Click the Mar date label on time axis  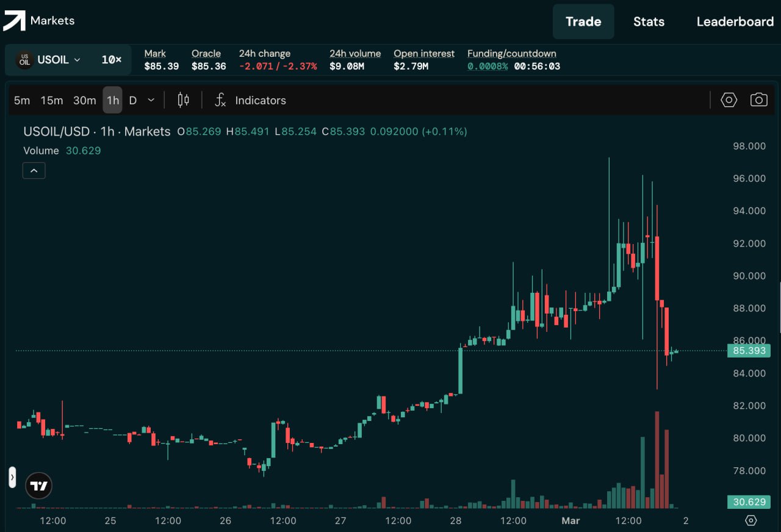[x=570, y=520]
